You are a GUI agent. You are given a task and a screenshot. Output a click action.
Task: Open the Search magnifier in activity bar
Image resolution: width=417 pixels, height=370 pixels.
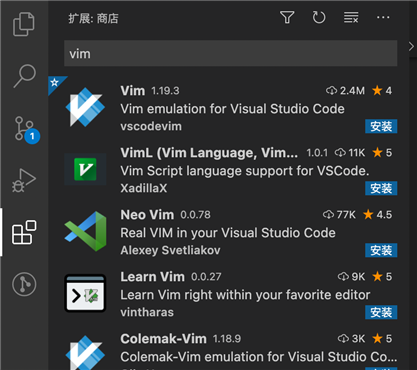pos(24,76)
